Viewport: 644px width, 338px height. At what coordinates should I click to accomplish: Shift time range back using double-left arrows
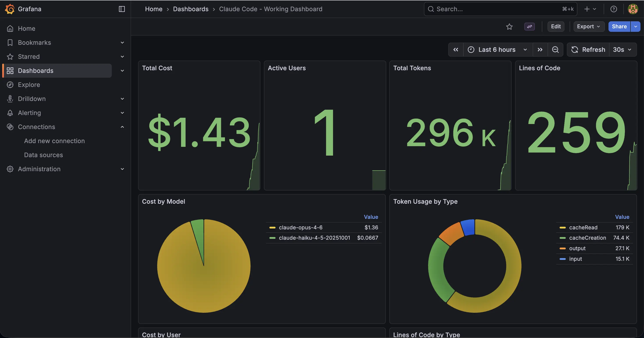(456, 49)
